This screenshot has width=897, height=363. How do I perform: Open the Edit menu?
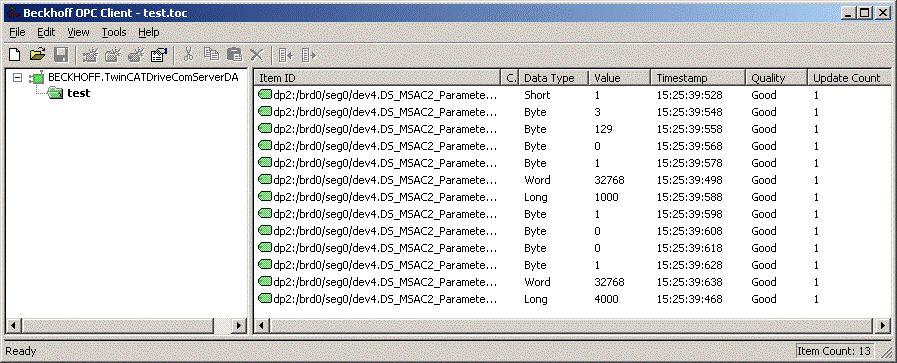pyautogui.click(x=46, y=33)
